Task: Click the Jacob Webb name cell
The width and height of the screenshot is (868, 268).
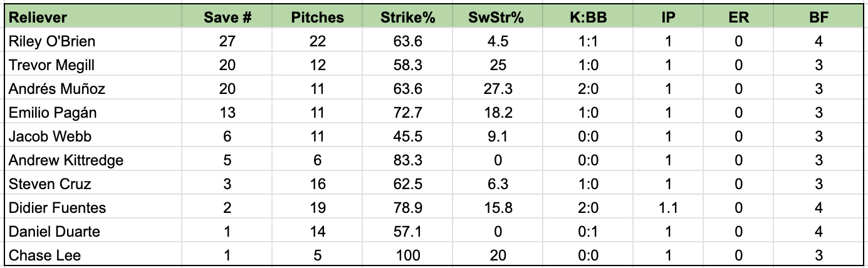Action: coord(94,137)
